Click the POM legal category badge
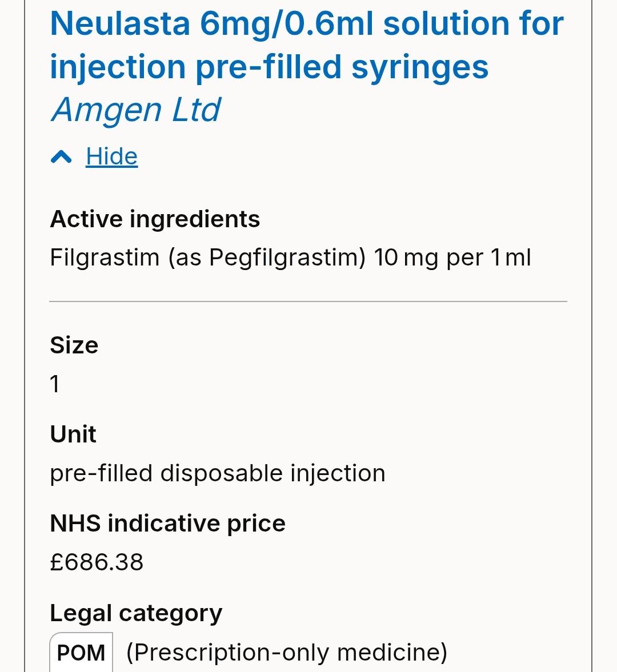 81,653
